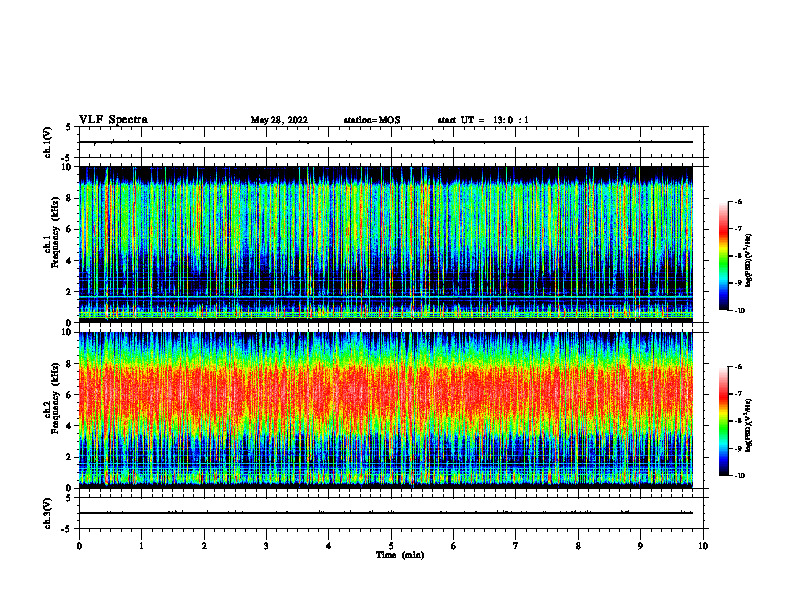This screenshot has height=612, width=792.
Task: Click the ch.2 colorbar "log(PSD)" label
Action: coord(749,425)
